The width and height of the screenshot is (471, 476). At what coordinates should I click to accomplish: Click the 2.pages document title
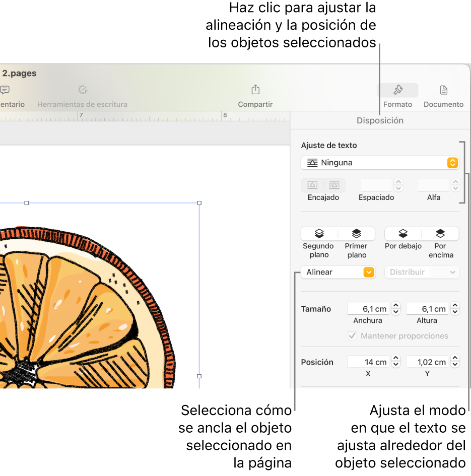(x=20, y=73)
